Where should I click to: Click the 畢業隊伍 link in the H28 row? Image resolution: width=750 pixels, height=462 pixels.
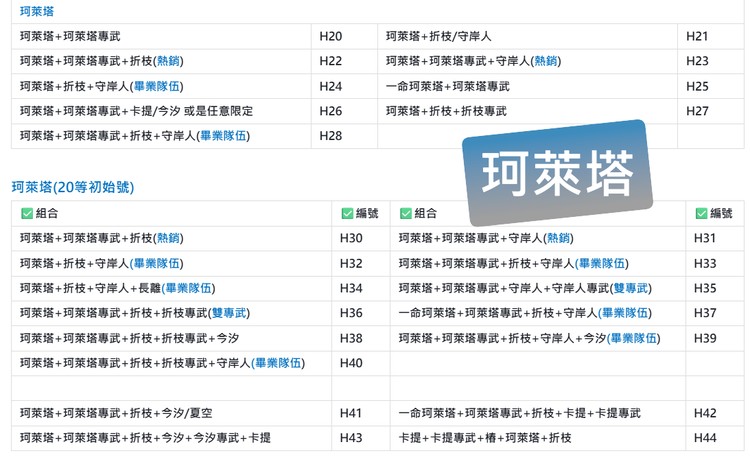pos(222,136)
